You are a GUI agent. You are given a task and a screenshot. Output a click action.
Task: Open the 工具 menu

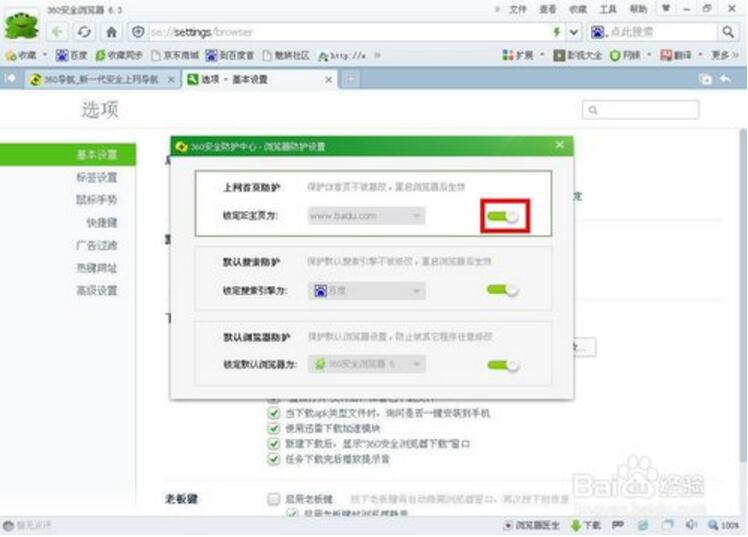tap(608, 9)
